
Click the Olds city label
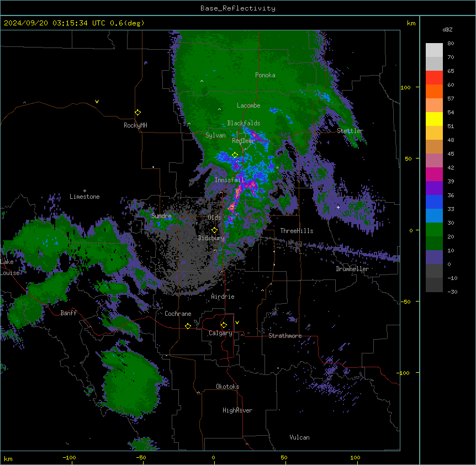point(214,218)
